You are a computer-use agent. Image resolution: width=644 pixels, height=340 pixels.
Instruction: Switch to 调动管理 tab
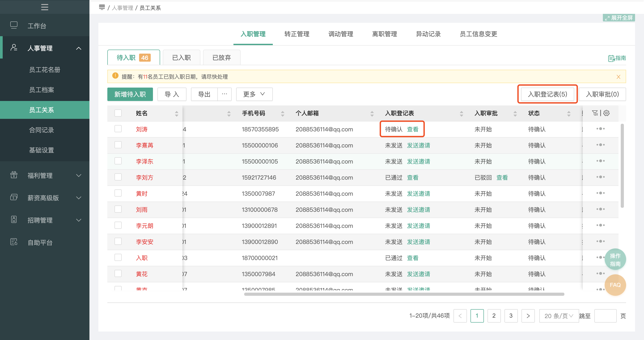[341, 34]
